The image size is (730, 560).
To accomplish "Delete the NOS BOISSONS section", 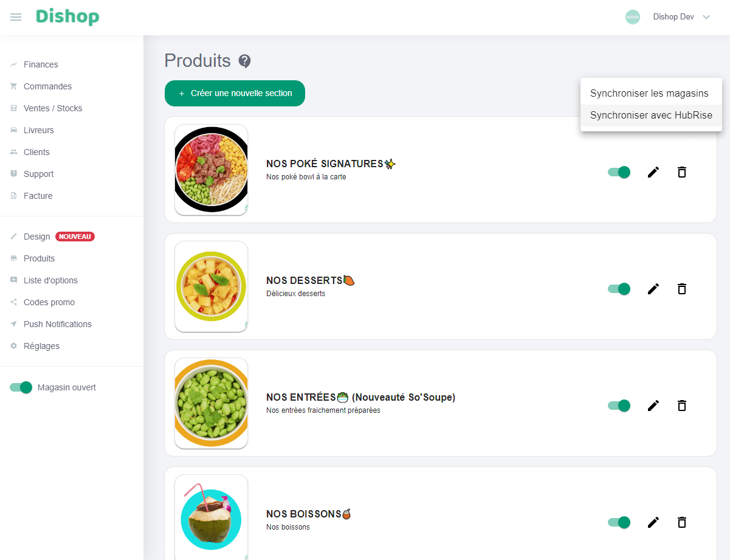I will click(682, 522).
